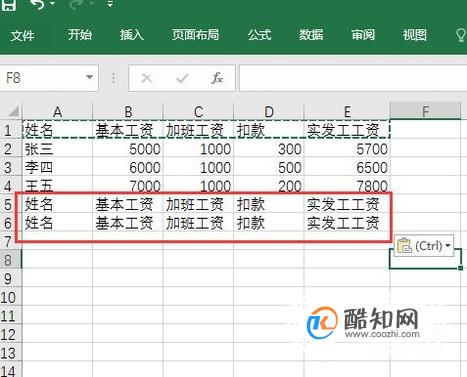
Task: Click the Save icon in quick access toolbar
Action: pos(9,4)
